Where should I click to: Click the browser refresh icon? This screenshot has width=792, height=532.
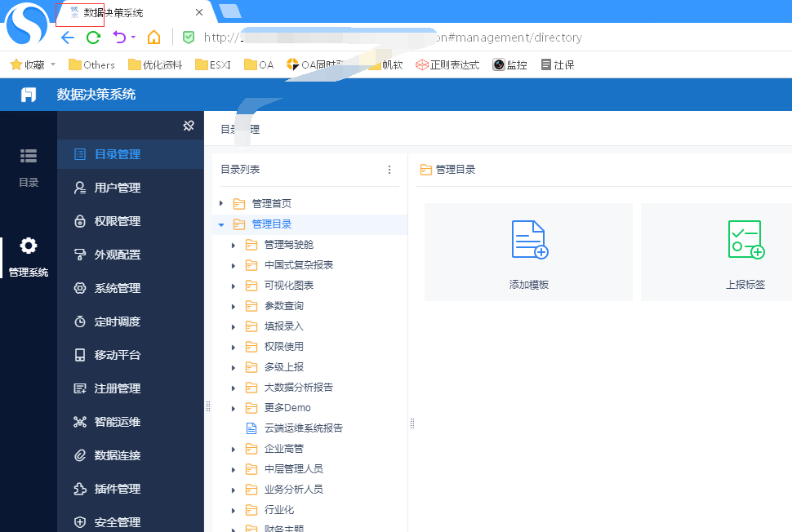tap(93, 38)
